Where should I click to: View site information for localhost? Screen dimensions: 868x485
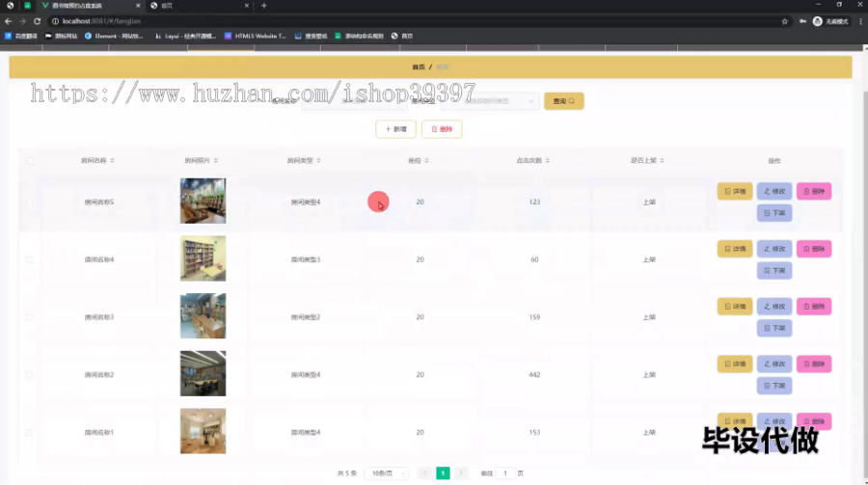coord(55,21)
